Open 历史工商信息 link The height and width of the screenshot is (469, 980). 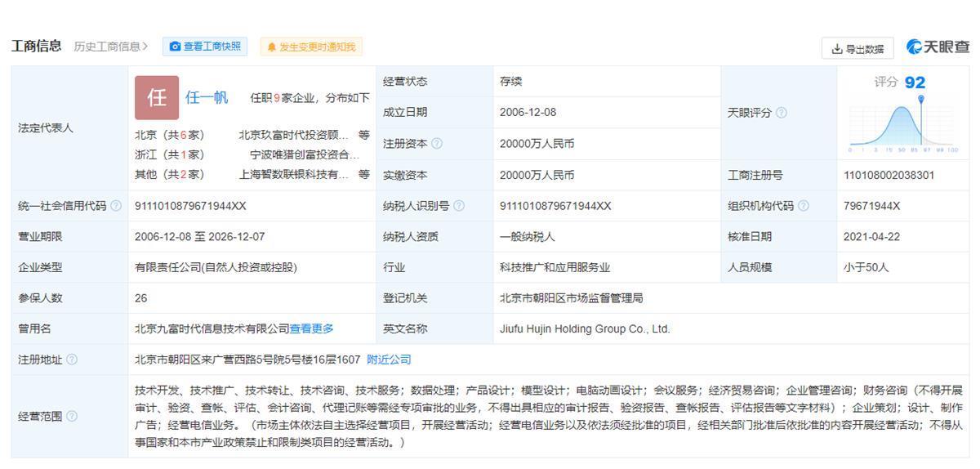click(x=111, y=47)
